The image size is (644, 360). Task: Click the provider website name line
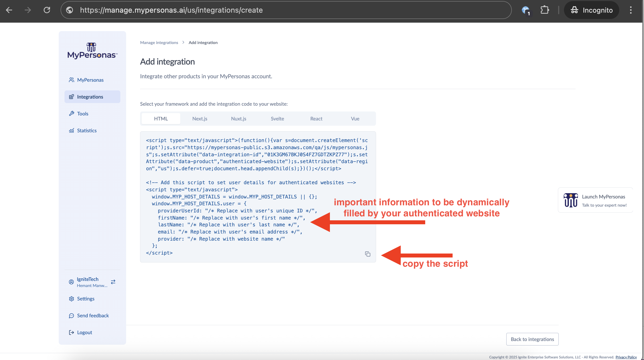click(221, 239)
